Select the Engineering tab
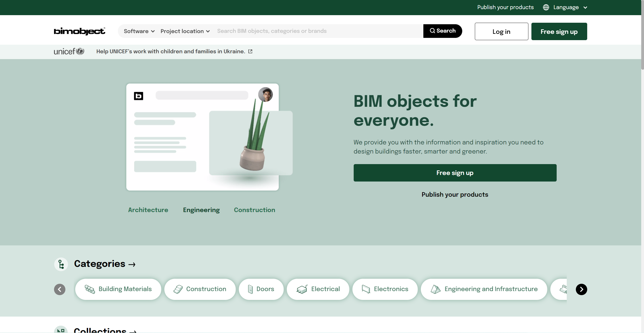This screenshot has height=333, width=644. [201, 210]
